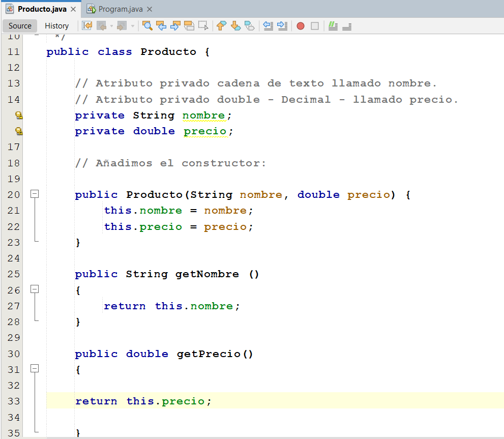The height and width of the screenshot is (439, 504).
Task: Click line number 33 in the gutter
Action: [13, 401]
